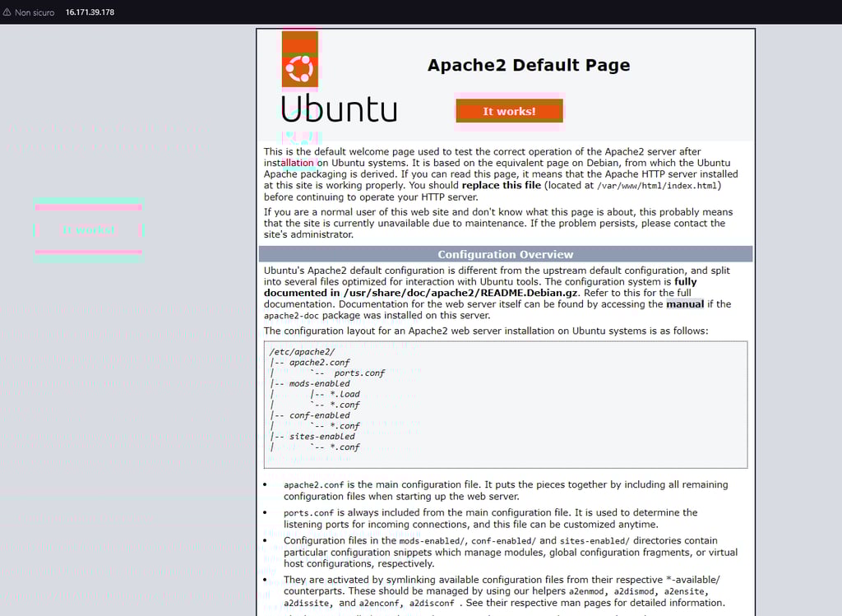Click "conf-enabled" in the directory tree box

click(x=320, y=415)
